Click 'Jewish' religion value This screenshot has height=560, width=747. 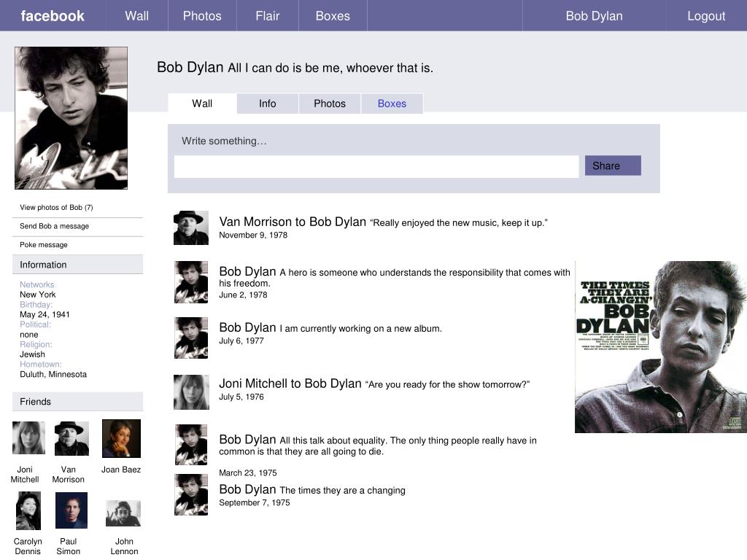(32, 354)
